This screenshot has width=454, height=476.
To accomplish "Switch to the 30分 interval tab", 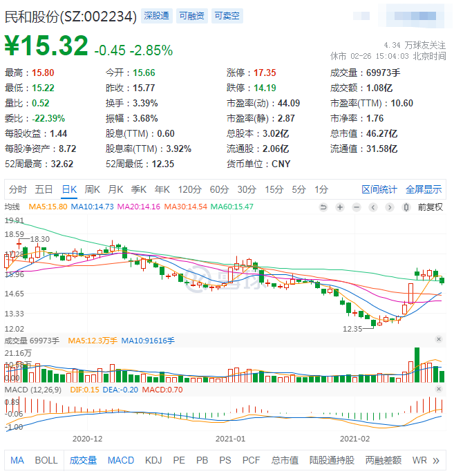I will tap(247, 189).
